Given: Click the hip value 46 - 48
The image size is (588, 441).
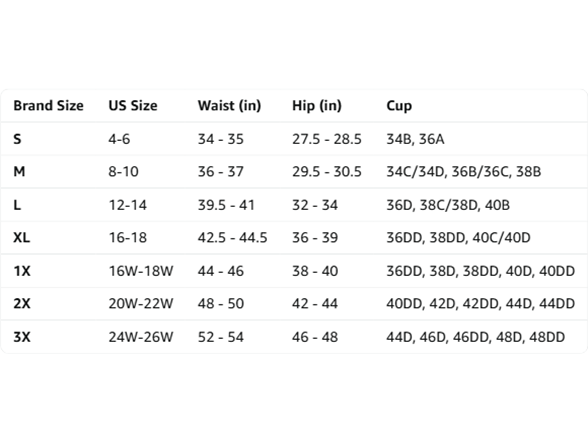Looking at the screenshot, I should 315,337.
